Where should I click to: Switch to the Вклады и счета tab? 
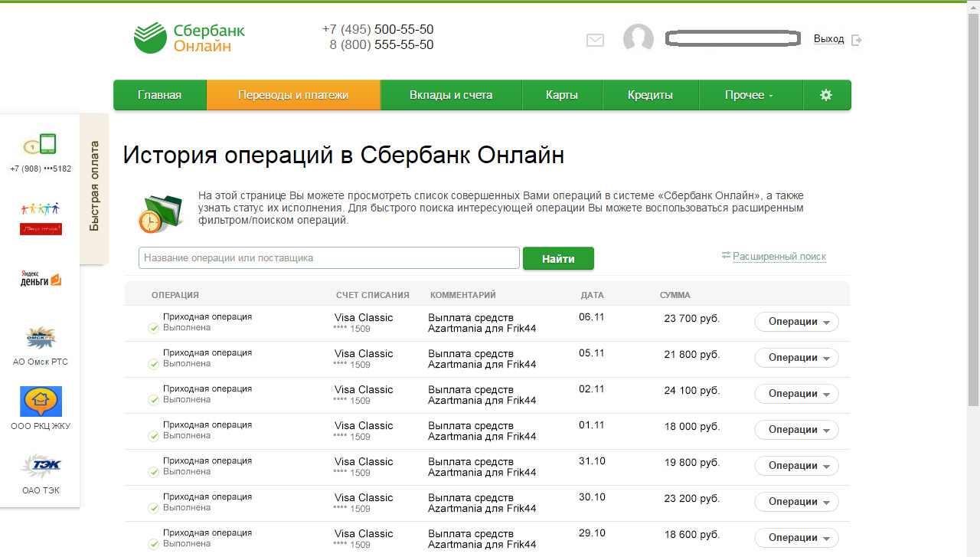click(x=451, y=95)
